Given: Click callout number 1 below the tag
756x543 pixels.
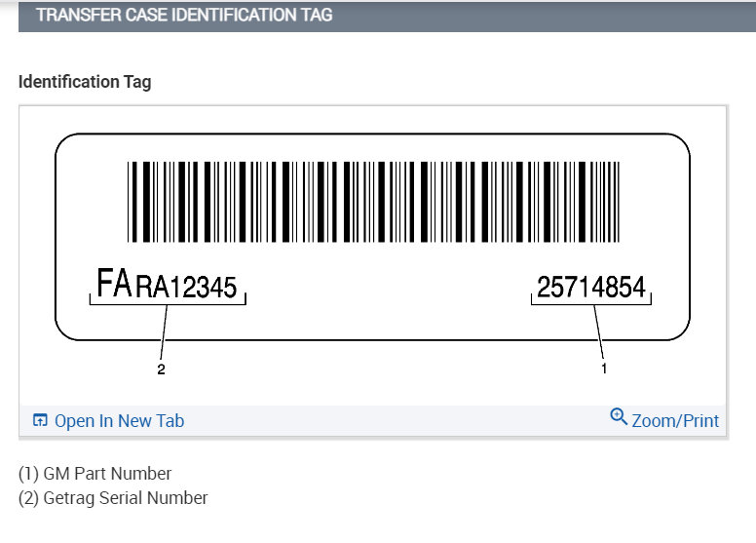Looking at the screenshot, I should point(604,369).
